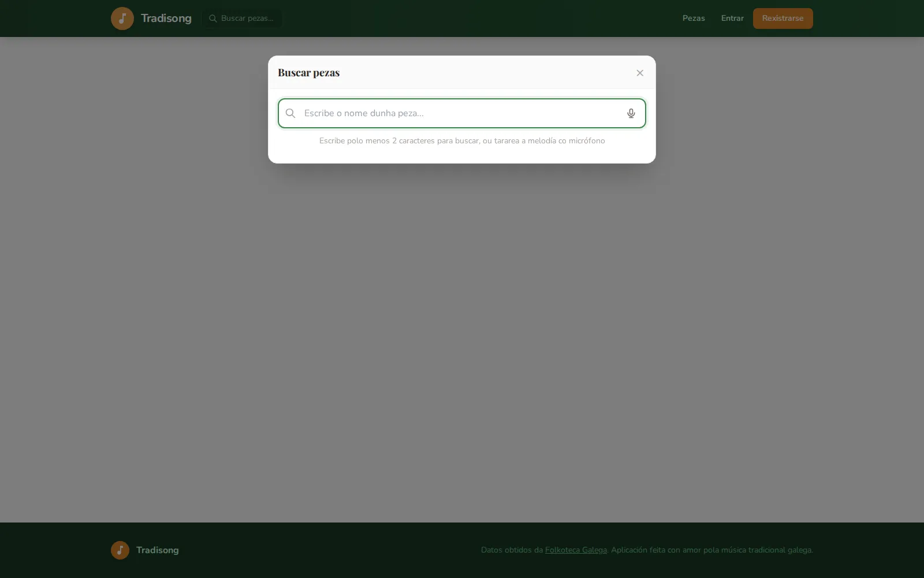This screenshot has width=924, height=578.
Task: Click the Tradisong logo icon in the footer
Action: click(x=120, y=550)
